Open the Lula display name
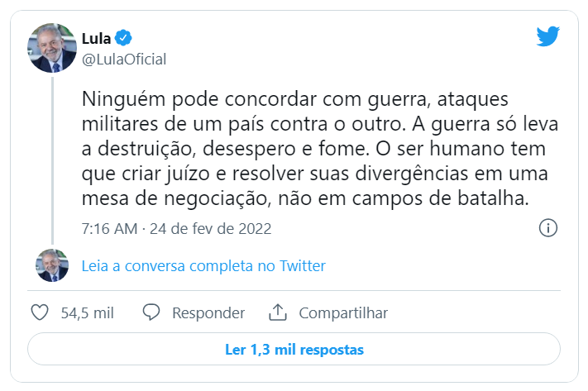Viewport: 588px width, 391px height. tap(97, 38)
